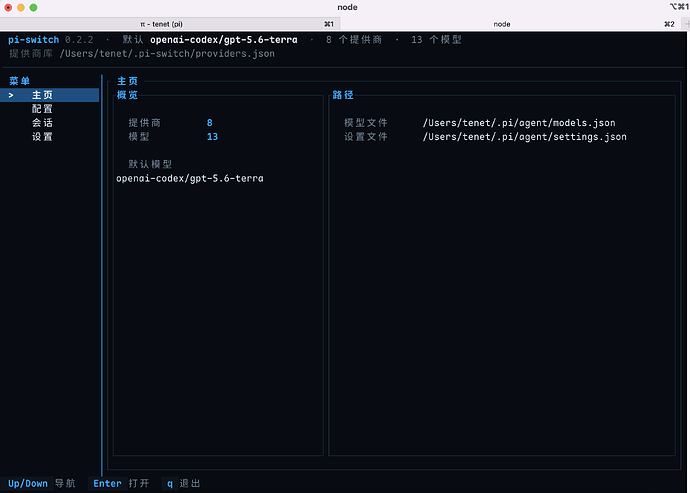
Task: Open the 设置 menu item
Action: point(42,137)
